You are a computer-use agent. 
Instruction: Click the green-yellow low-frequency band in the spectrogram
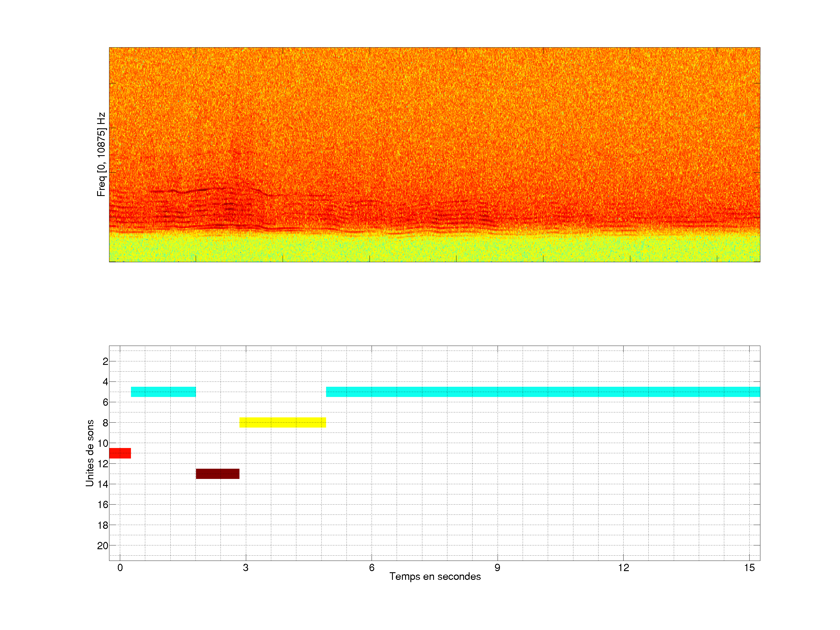(434, 249)
